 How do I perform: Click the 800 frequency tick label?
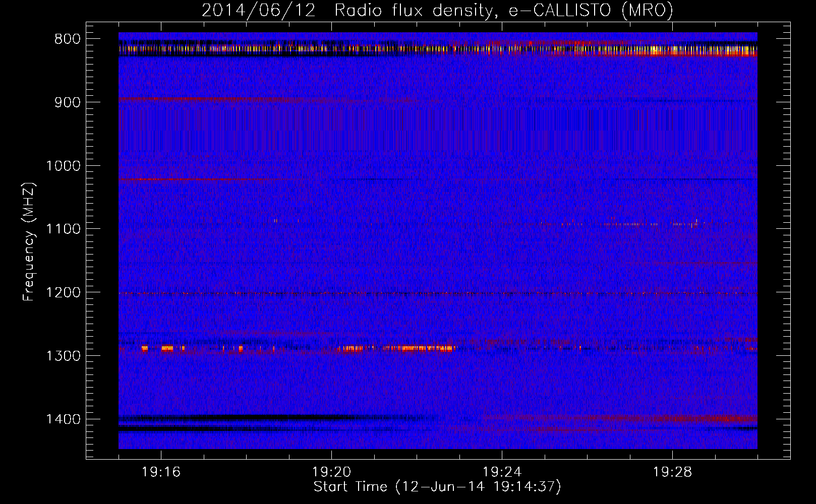[68, 39]
